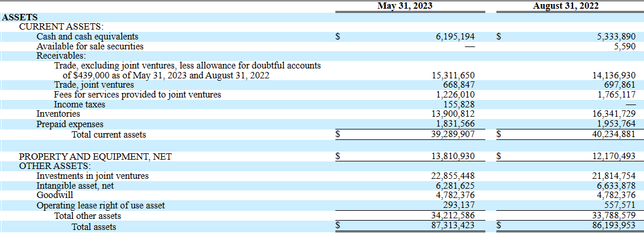Click the PROPERTY AND EQUIPMENT, NET label
The height and width of the screenshot is (234, 644).
(x=96, y=156)
